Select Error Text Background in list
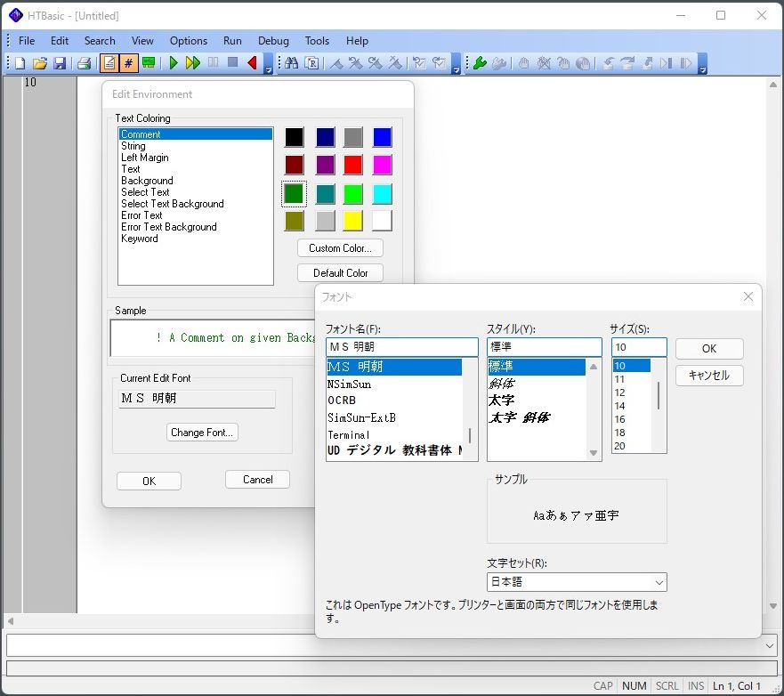 tap(196, 227)
